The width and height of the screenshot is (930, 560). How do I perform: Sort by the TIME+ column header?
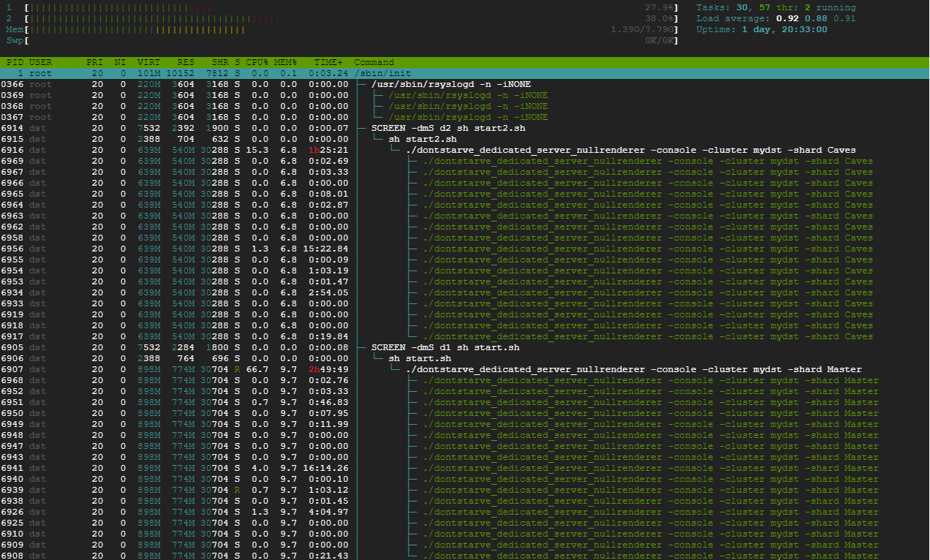328,63
